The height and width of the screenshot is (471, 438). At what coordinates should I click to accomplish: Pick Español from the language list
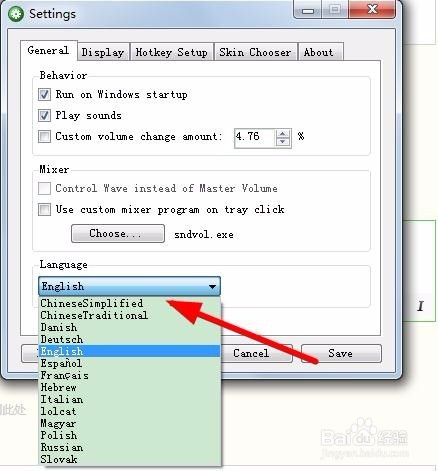click(x=130, y=363)
